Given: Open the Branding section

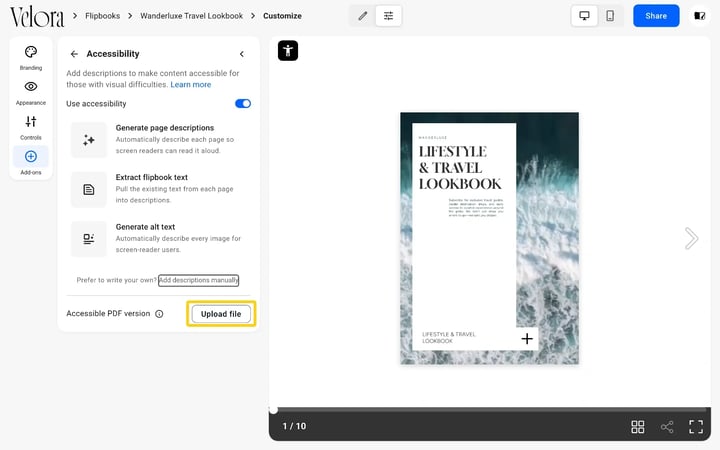Looking at the screenshot, I should (31, 58).
